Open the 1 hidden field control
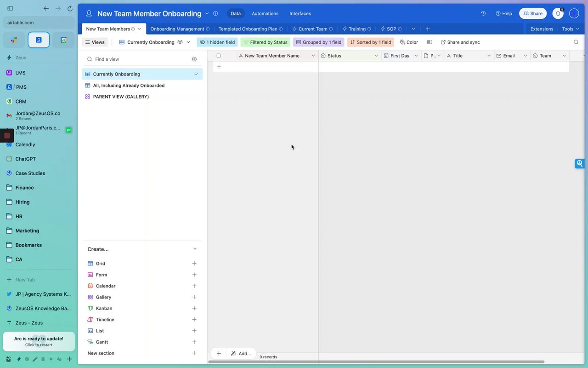 [x=217, y=42]
